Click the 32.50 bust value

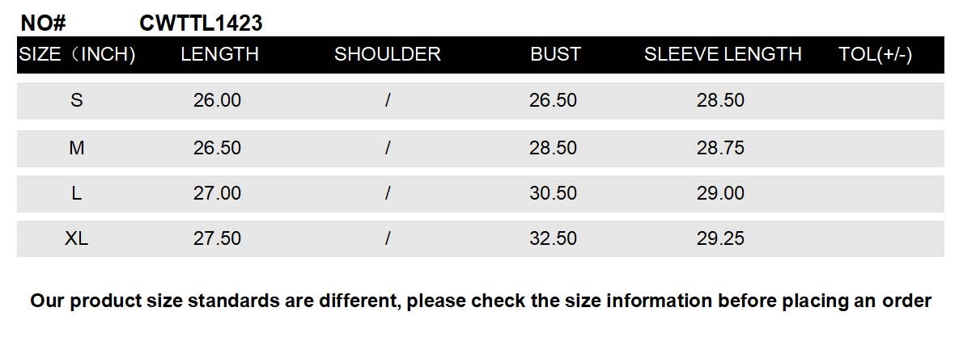click(553, 239)
